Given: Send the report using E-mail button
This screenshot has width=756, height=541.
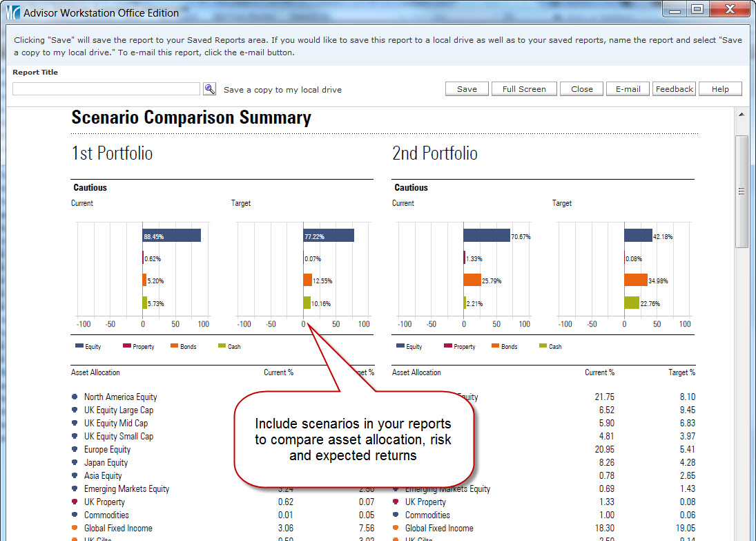Looking at the screenshot, I should (x=628, y=89).
